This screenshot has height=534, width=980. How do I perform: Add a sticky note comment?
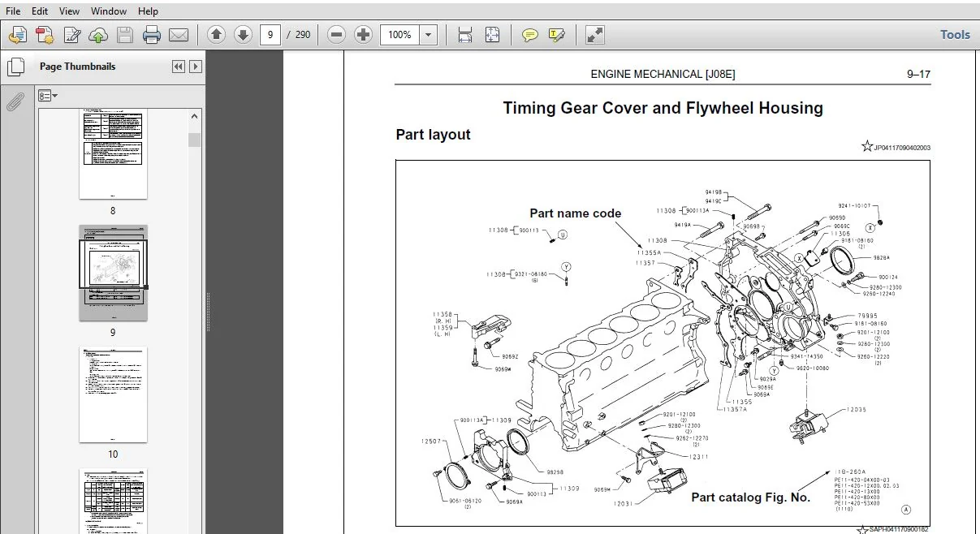(530, 35)
